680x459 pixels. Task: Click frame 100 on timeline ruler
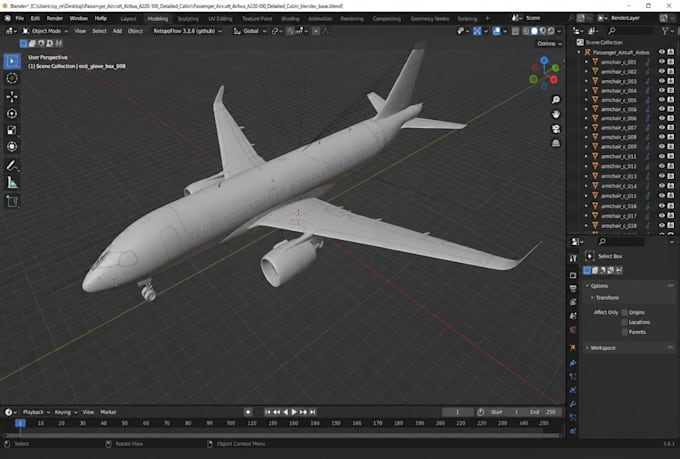(x=230, y=423)
